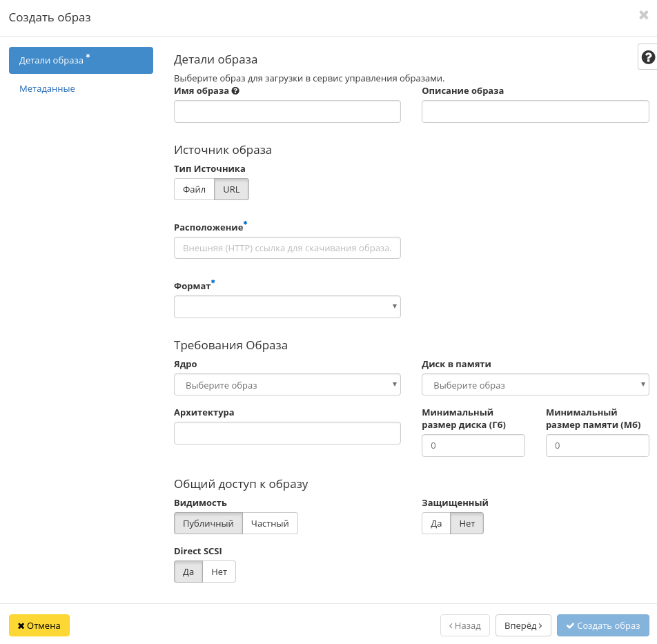657x644 pixels.
Task: Click the Создать образ button
Action: [602, 625]
